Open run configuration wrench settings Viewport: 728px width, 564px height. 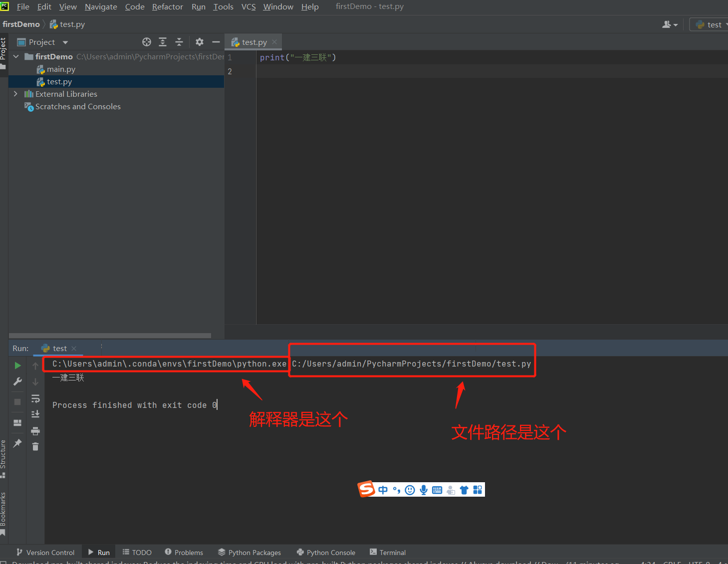coord(17,381)
